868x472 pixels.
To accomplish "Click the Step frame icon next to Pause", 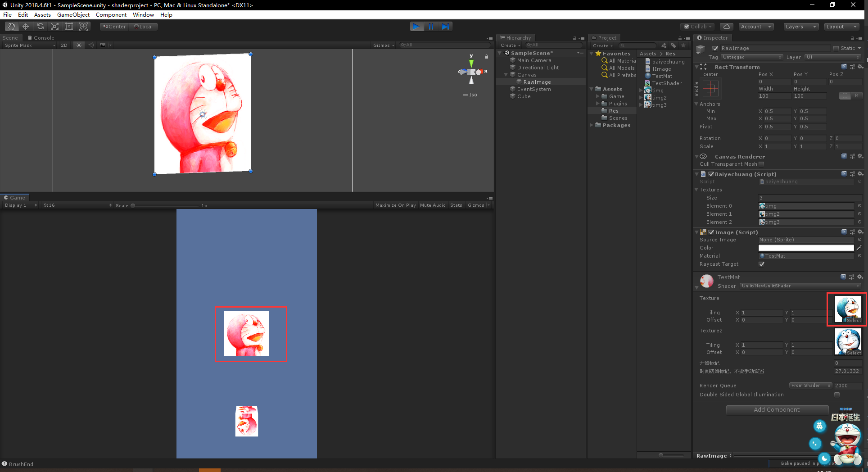I will click(446, 27).
